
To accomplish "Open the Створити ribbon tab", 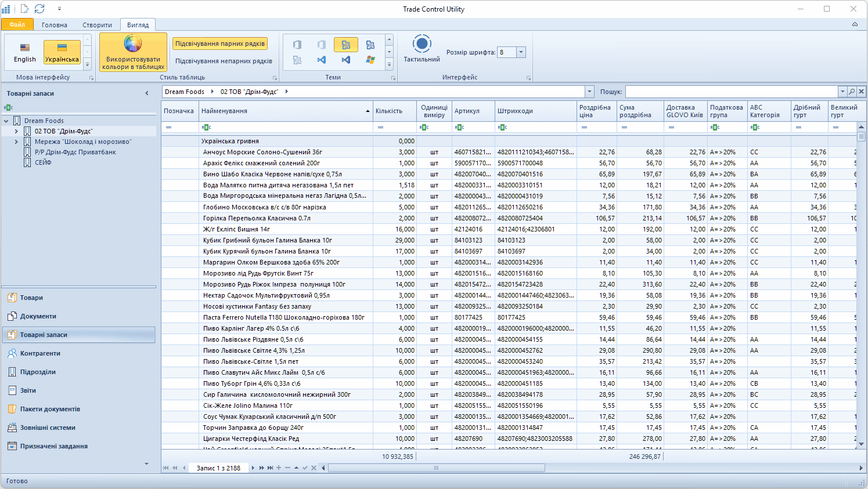I will point(97,25).
